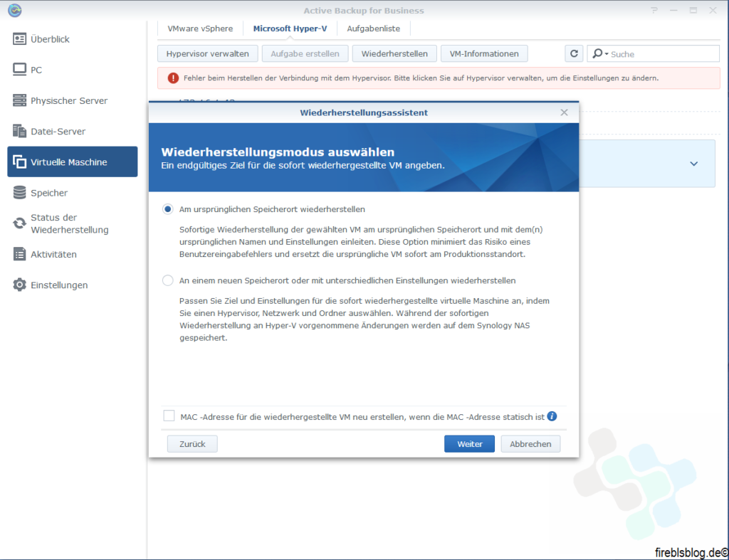
Task: Click the Active Backup application logo
Action: 15,10
